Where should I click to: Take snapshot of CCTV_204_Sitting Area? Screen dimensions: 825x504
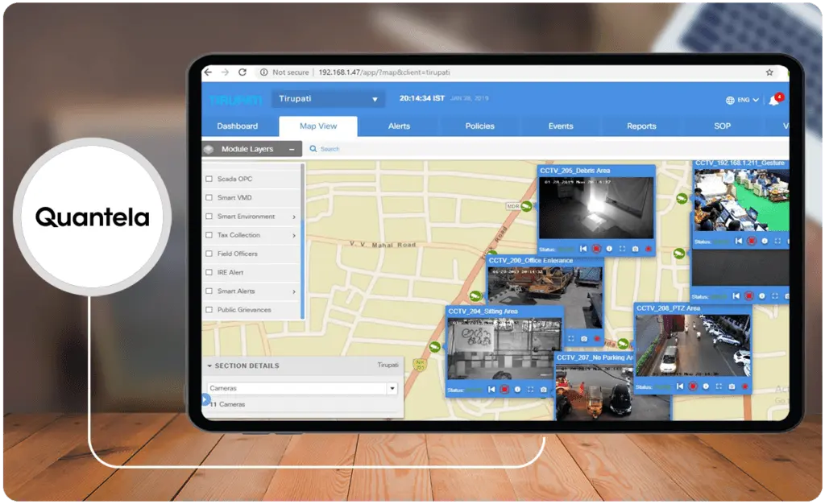544,390
